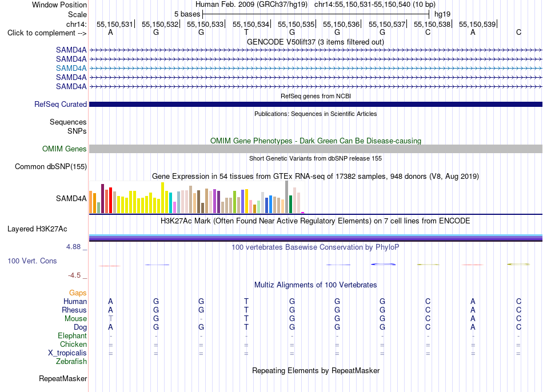This screenshot has height=392, width=543.
Task: Click the tiny magenta bar ending GTEx chart
Action: (x=303, y=212)
